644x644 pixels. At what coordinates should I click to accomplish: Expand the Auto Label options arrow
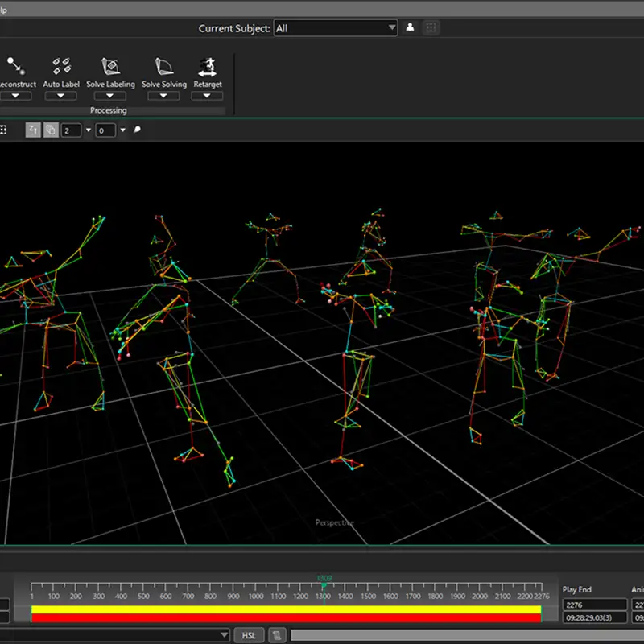click(x=61, y=96)
